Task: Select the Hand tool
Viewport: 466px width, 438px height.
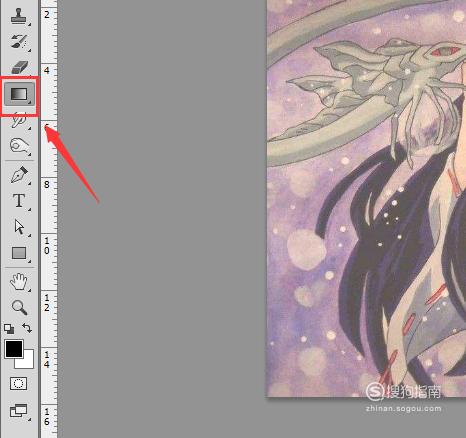Action: coord(19,282)
